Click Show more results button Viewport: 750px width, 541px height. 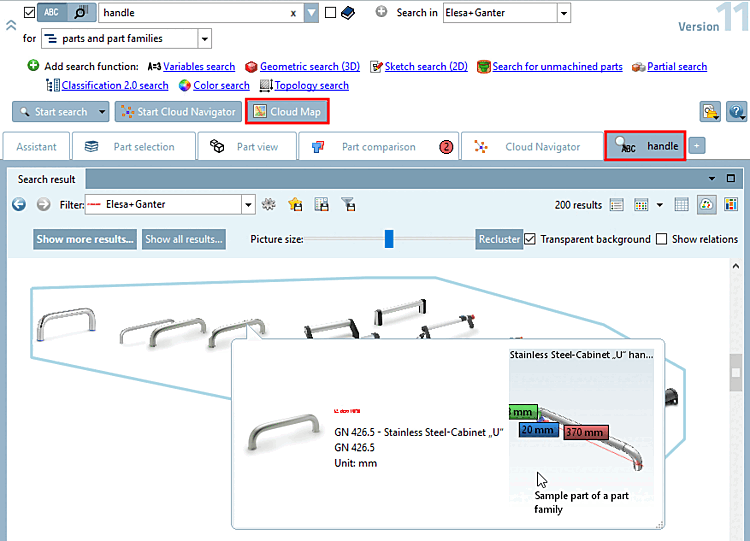tap(85, 239)
